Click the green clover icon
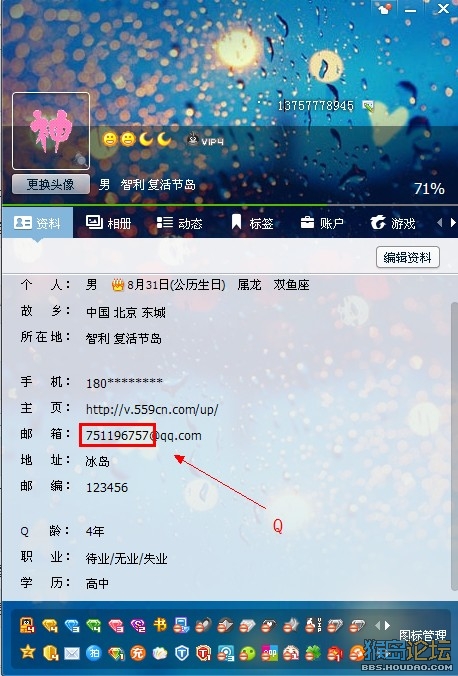This screenshot has width=458, height=676. click(x=314, y=653)
